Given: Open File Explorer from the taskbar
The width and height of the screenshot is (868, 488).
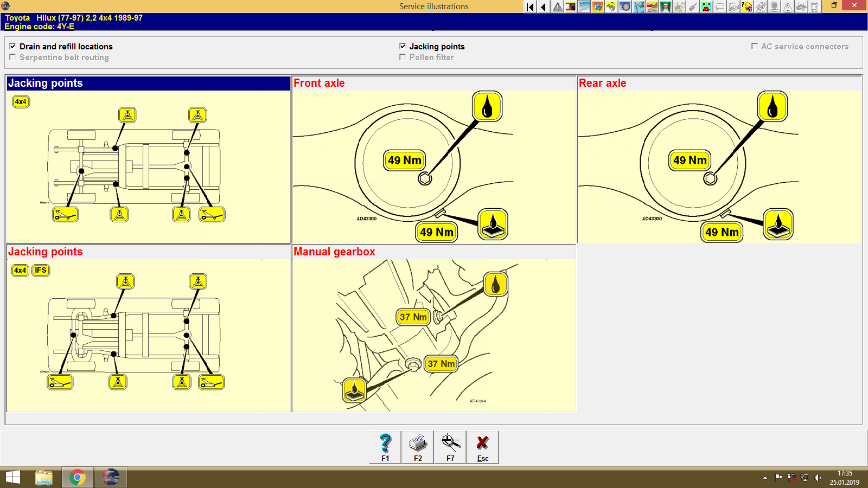Looking at the screenshot, I should coord(44,478).
